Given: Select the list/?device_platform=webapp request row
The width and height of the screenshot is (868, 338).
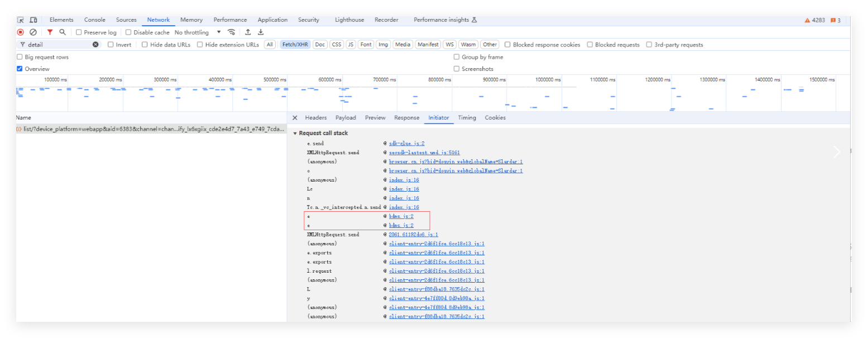Looking at the screenshot, I should pyautogui.click(x=151, y=129).
